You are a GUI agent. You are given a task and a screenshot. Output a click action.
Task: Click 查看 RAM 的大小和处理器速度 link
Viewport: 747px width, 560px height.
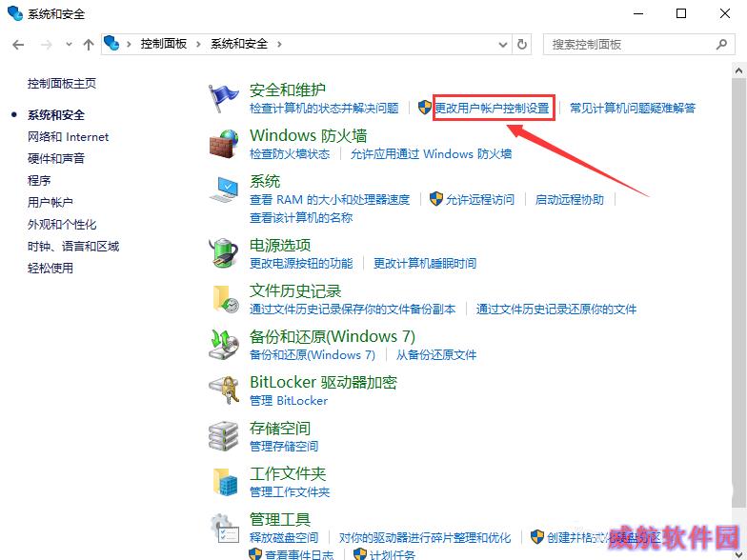click(330, 200)
